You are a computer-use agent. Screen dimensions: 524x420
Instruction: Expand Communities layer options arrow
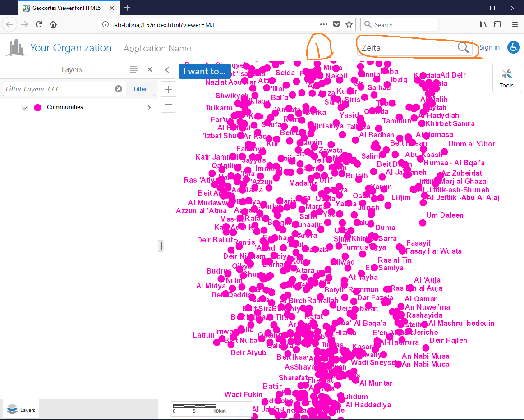[149, 108]
